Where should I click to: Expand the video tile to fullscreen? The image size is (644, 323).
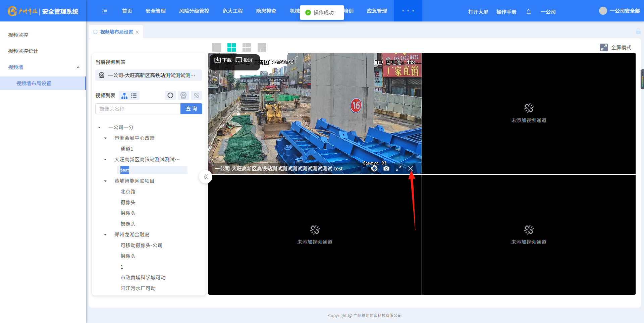[398, 168]
